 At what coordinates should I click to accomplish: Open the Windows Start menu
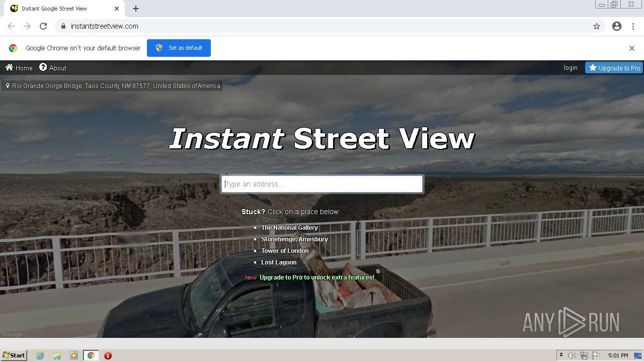pyautogui.click(x=14, y=355)
